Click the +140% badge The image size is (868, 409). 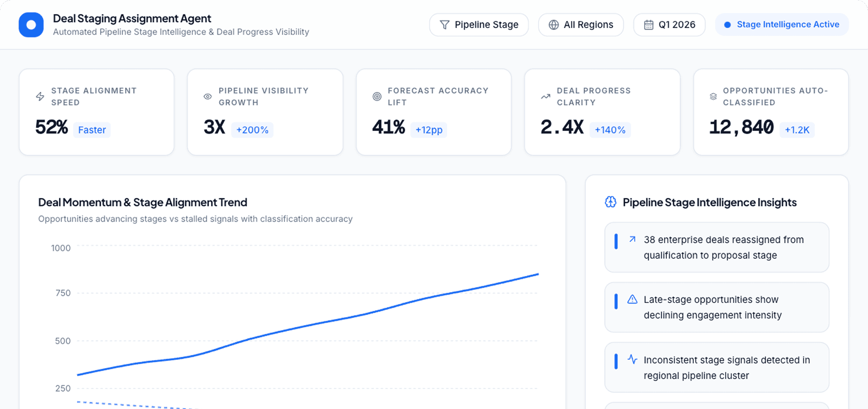coord(610,130)
